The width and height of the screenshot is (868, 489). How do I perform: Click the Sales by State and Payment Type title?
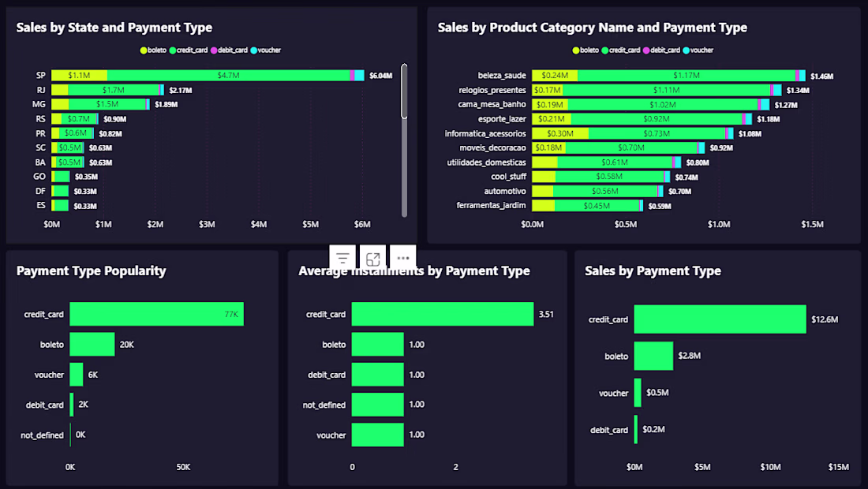114,27
